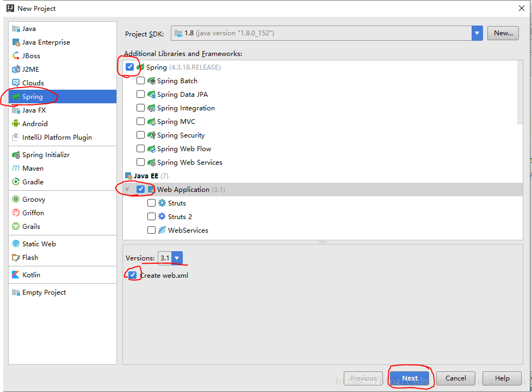Screen dimensions: 532x392
Task: Click the Flash icon
Action: coord(16,258)
